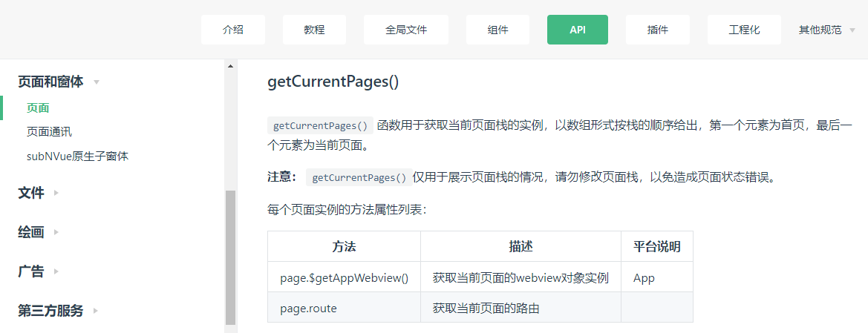Open the 页面通讯 sidebar link

[49, 132]
